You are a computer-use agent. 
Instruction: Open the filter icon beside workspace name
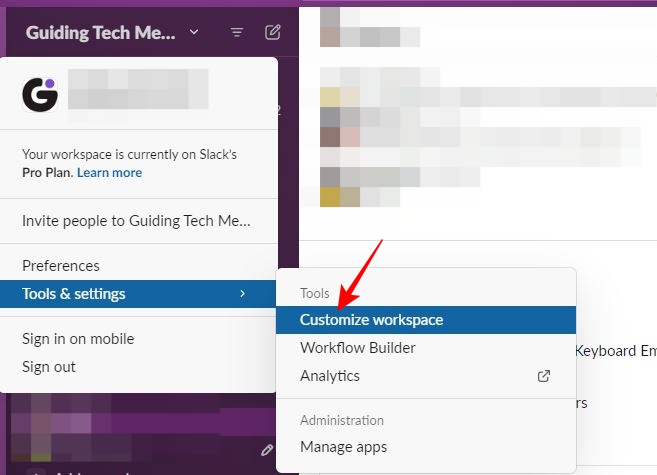click(x=237, y=32)
